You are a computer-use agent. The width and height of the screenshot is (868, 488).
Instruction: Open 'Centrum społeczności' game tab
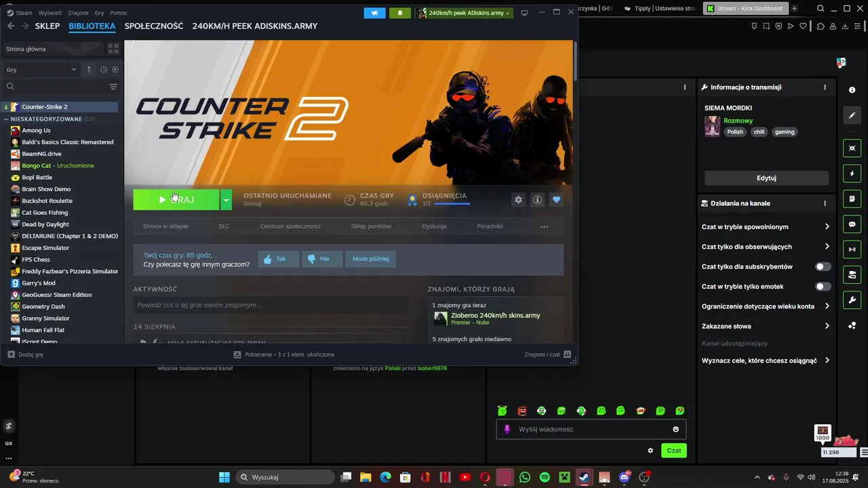(290, 226)
